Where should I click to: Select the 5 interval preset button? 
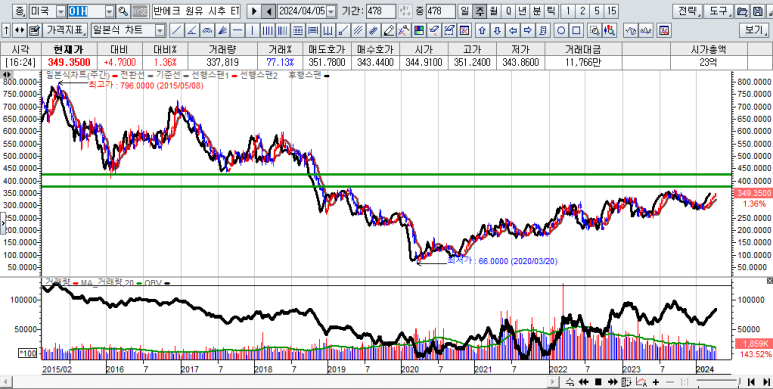(597, 11)
